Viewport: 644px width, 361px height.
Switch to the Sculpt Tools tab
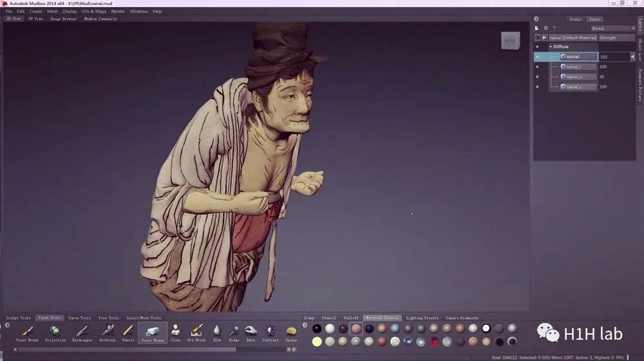18,318
